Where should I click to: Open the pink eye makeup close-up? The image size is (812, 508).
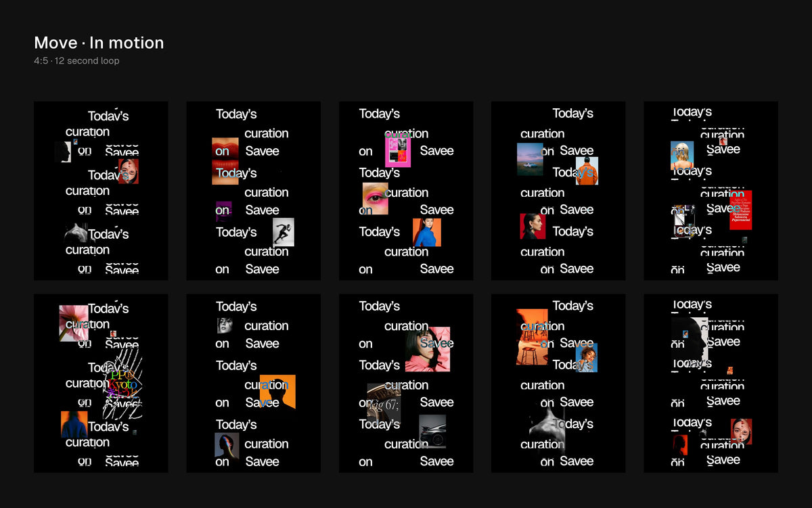tap(376, 199)
